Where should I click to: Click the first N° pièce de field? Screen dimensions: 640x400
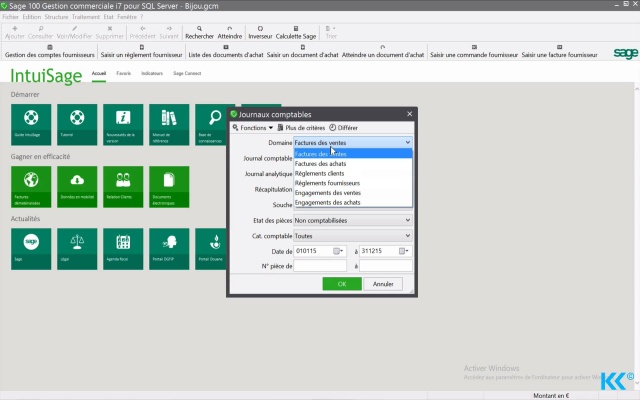(x=319, y=266)
